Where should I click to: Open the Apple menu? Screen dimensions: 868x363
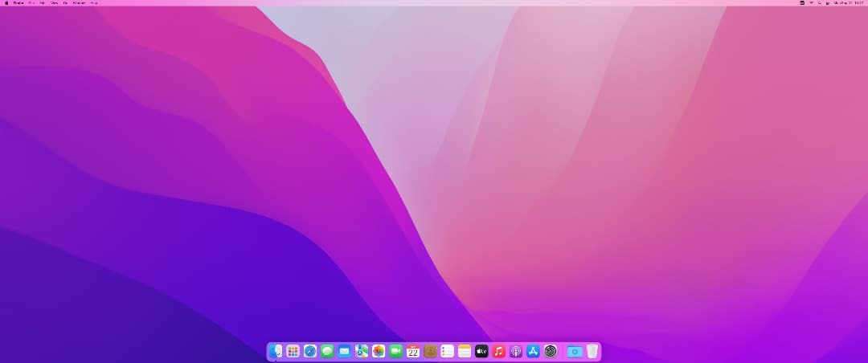6,3
